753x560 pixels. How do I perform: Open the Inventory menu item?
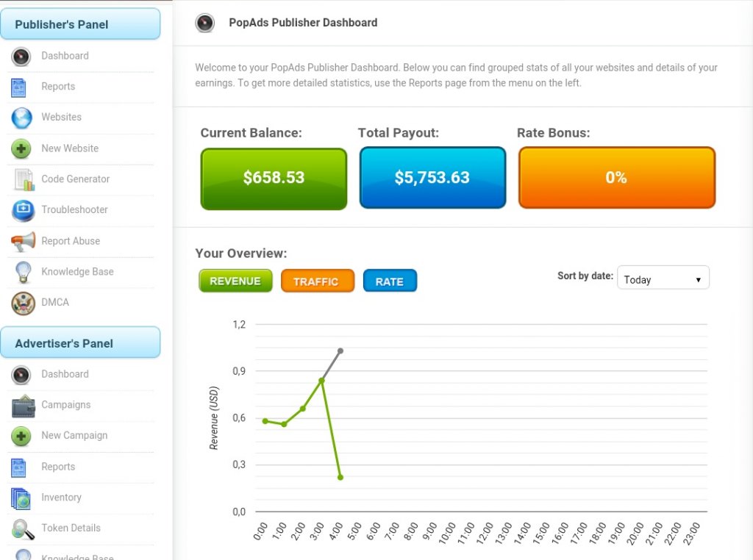[61, 498]
